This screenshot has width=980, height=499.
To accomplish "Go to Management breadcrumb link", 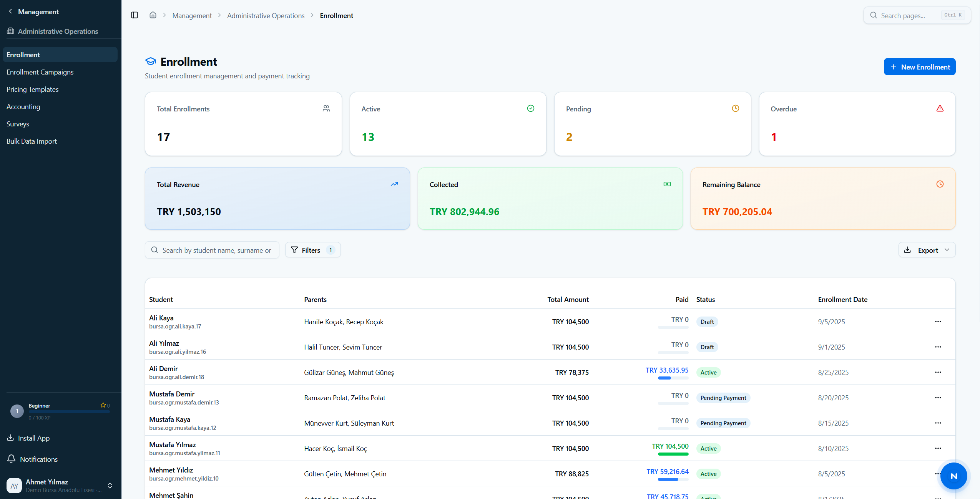I will click(192, 15).
